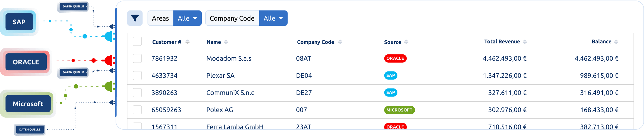The image size is (644, 136).
Task: Select the SAP data source box
Action: coord(19,22)
